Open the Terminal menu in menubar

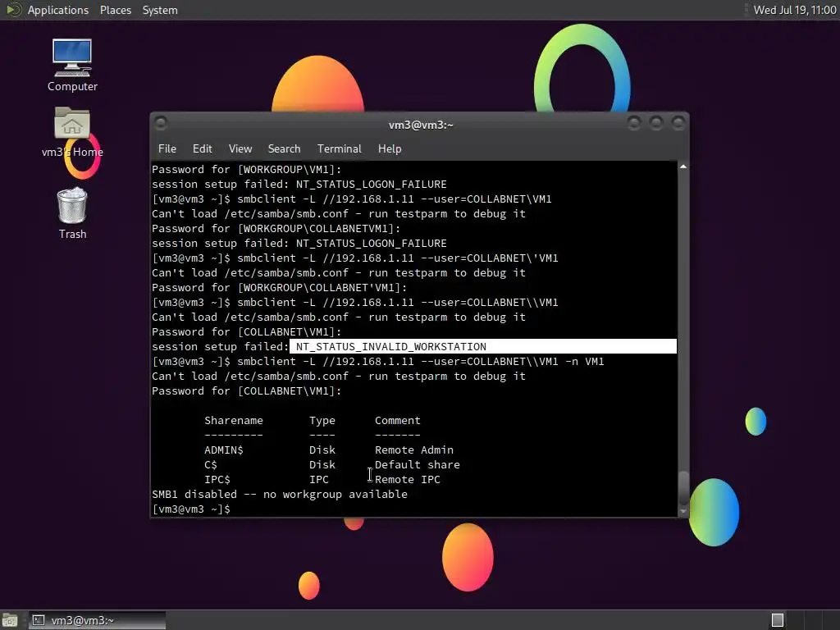[339, 149]
